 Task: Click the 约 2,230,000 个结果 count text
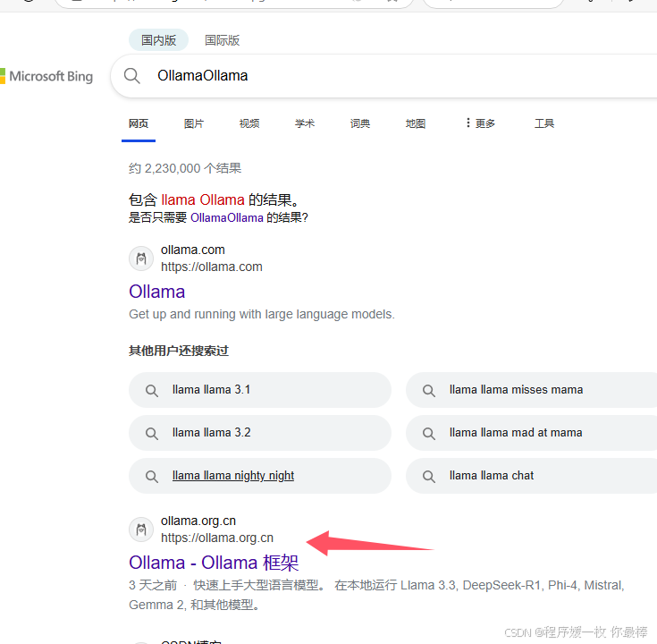click(x=185, y=168)
